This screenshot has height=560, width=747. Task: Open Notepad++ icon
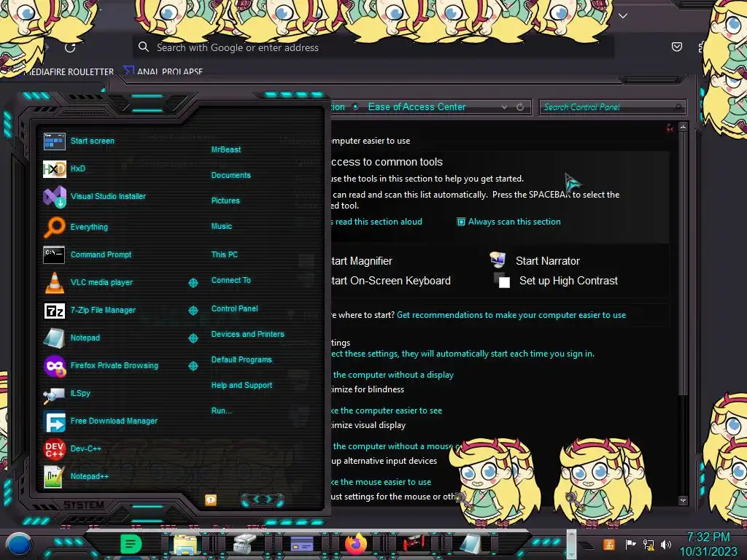coord(54,477)
